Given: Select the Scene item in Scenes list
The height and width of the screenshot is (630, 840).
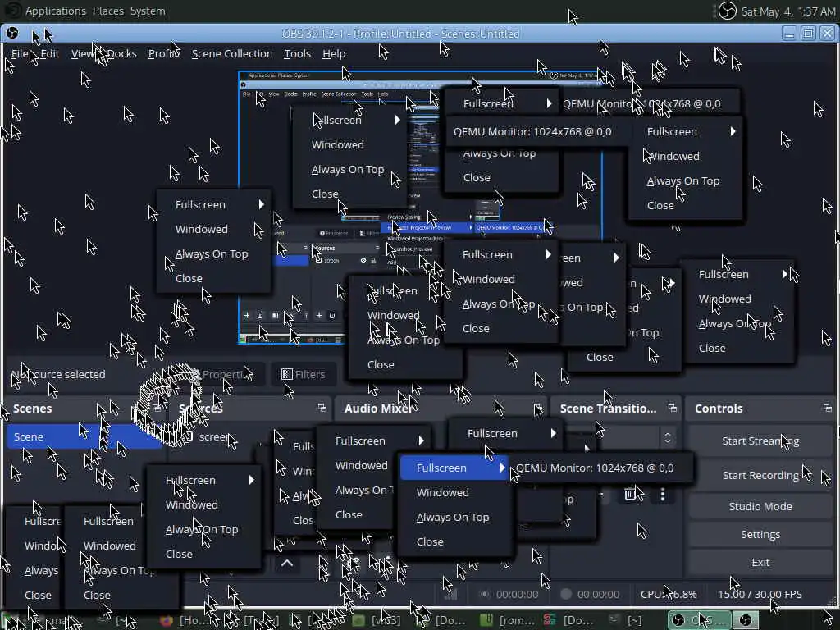Looking at the screenshot, I should (x=83, y=436).
